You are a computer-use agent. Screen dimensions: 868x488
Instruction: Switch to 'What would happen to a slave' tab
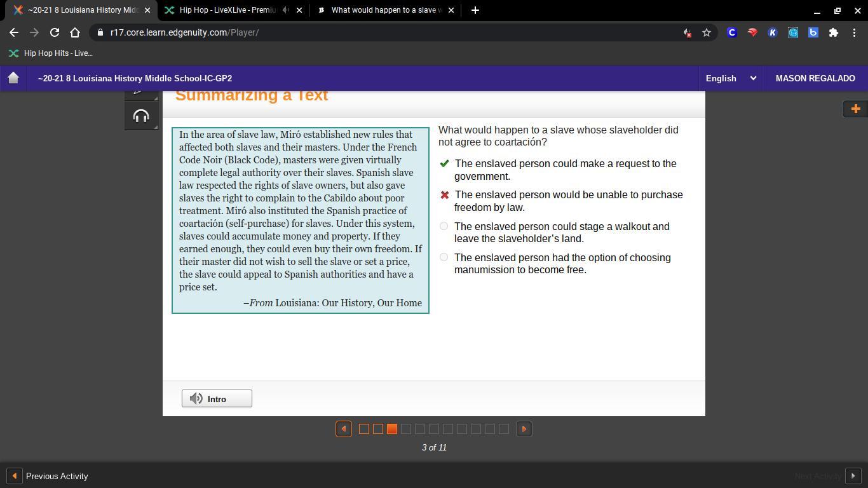(x=386, y=10)
